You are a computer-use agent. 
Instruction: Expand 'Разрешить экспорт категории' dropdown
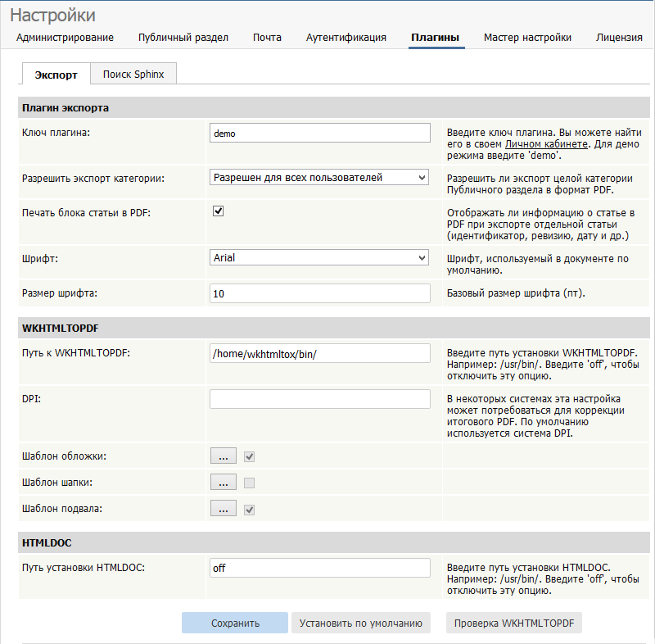[319, 177]
